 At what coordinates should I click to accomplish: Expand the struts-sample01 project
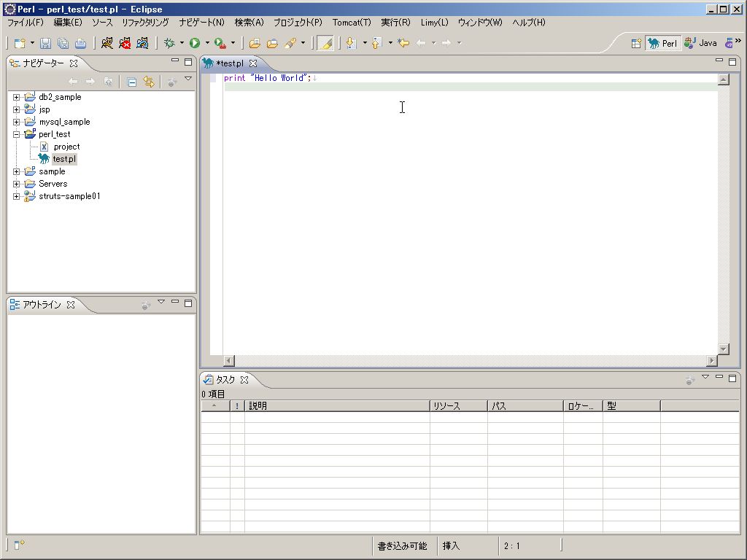point(16,196)
